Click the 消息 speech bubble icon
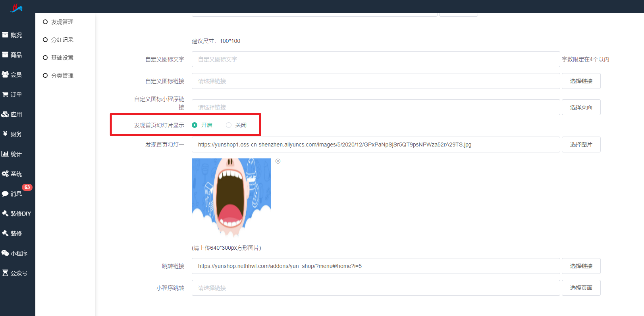 [x=5, y=194]
